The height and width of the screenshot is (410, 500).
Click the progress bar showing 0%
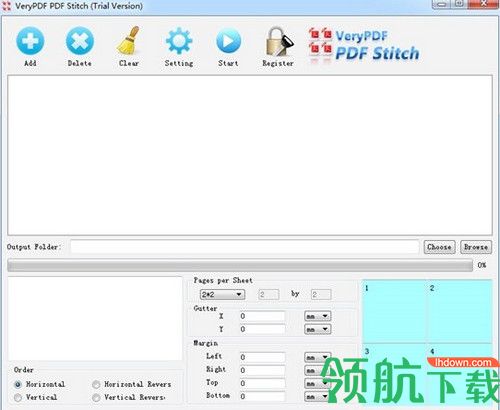tap(240, 266)
